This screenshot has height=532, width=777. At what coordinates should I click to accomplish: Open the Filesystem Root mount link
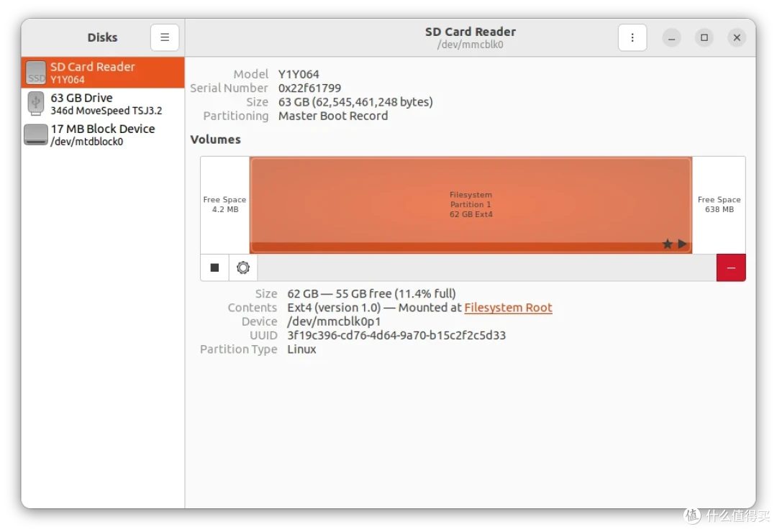[x=508, y=308]
